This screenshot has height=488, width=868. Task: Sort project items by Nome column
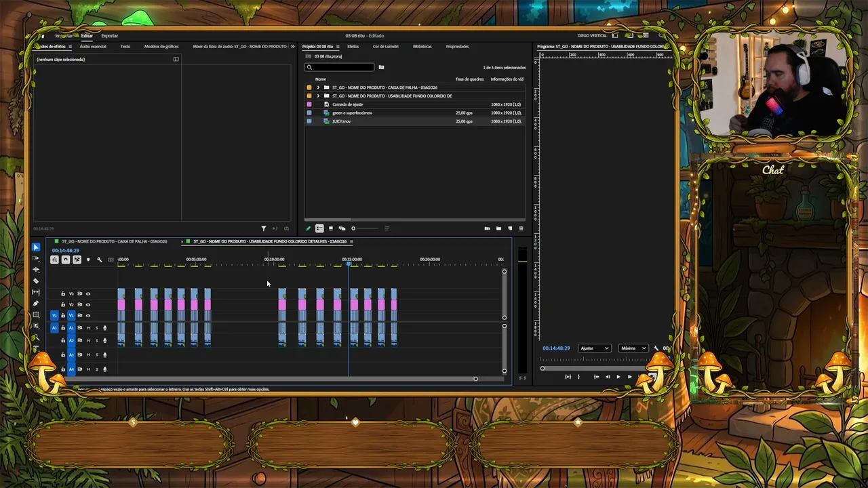coord(321,79)
